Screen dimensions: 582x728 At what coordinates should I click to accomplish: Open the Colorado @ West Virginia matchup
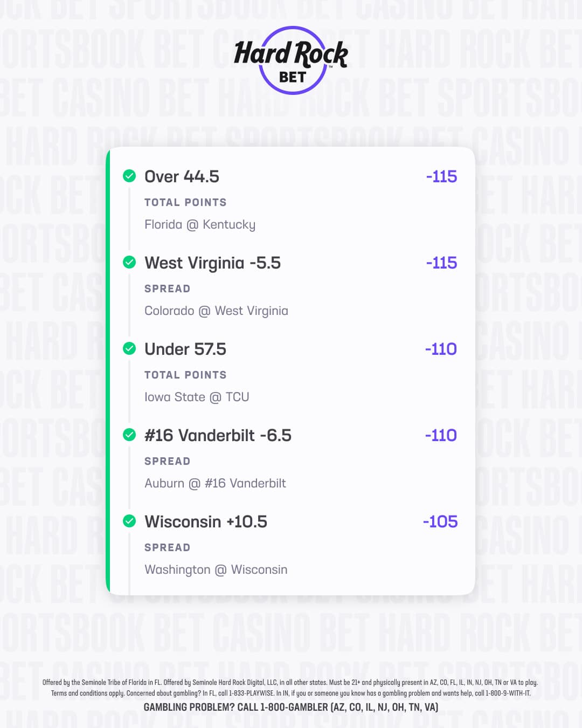(216, 311)
